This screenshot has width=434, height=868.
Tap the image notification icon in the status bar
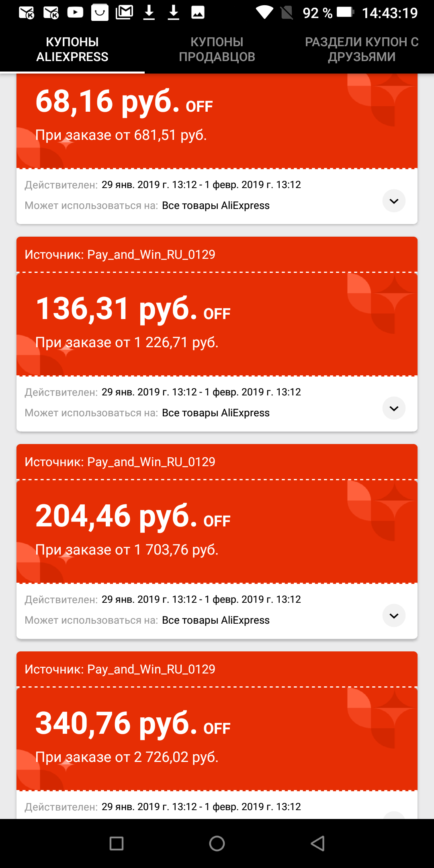click(198, 12)
